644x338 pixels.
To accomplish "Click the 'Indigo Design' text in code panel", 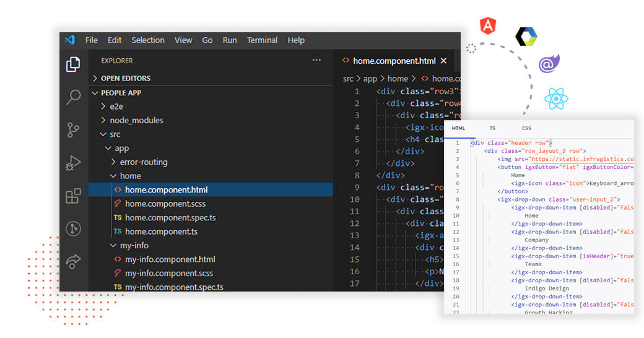I will (547, 288).
